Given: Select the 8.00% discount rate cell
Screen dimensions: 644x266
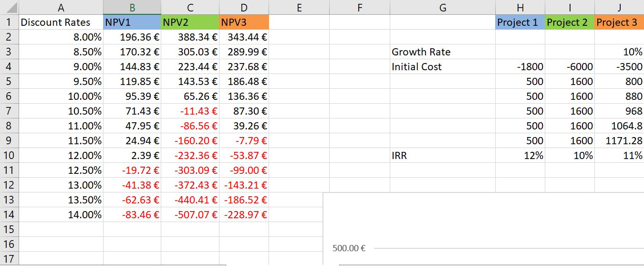Looking at the screenshot, I should click(x=61, y=37).
